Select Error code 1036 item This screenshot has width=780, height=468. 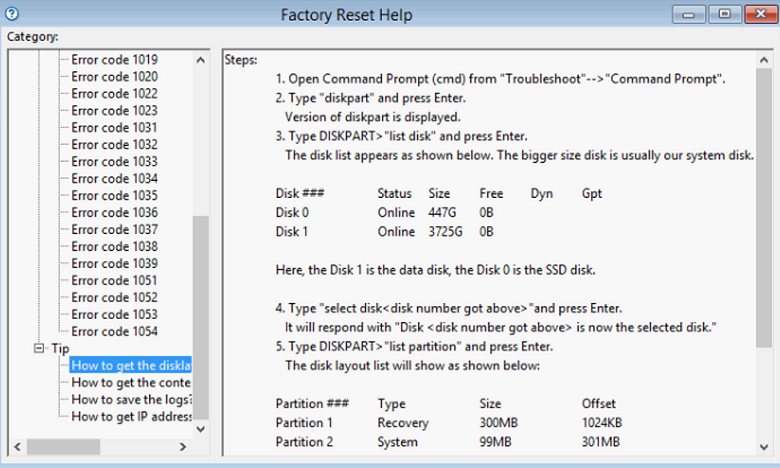coord(114,212)
